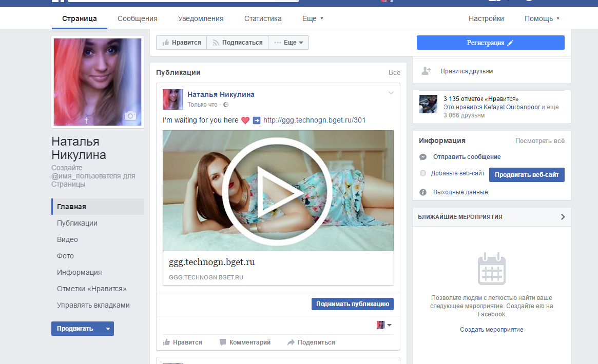
Task: Click Выходные данные link
Action: pyautogui.click(x=460, y=192)
